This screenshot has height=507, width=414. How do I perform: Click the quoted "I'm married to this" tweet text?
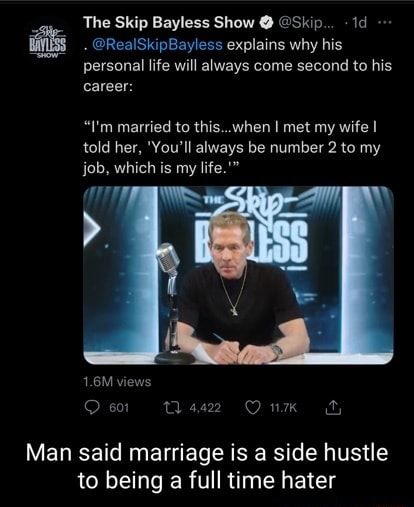tap(232, 147)
